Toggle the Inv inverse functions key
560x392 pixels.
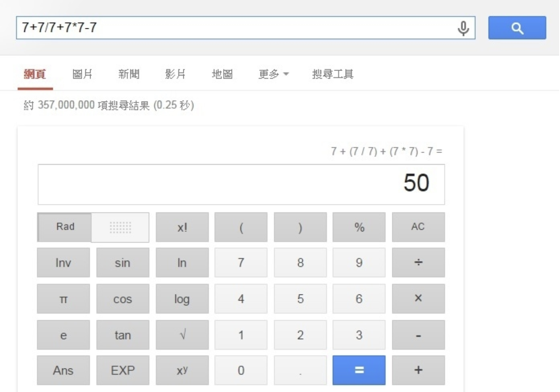(63, 263)
